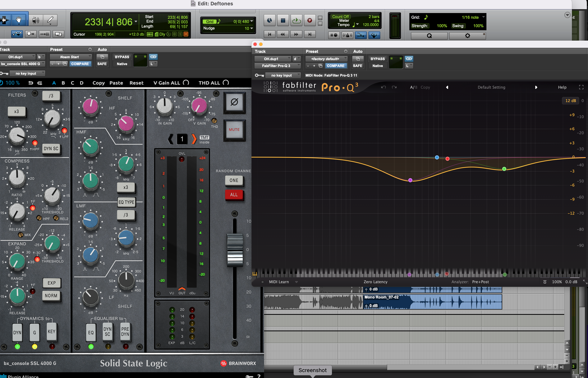
Task: Select setting C in bx_console toolbar
Action: pos(72,83)
